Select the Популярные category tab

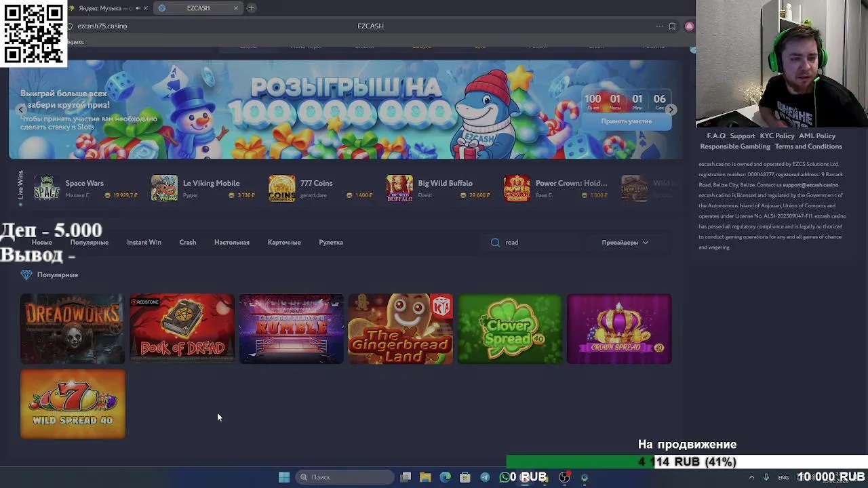tap(89, 243)
